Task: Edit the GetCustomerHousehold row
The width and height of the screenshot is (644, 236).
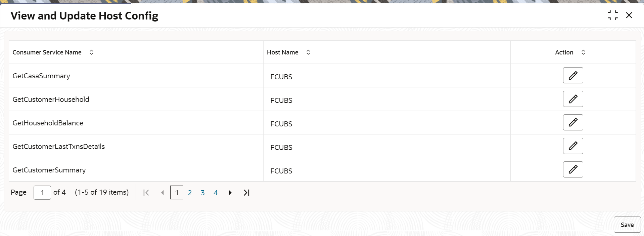Action: point(573,99)
